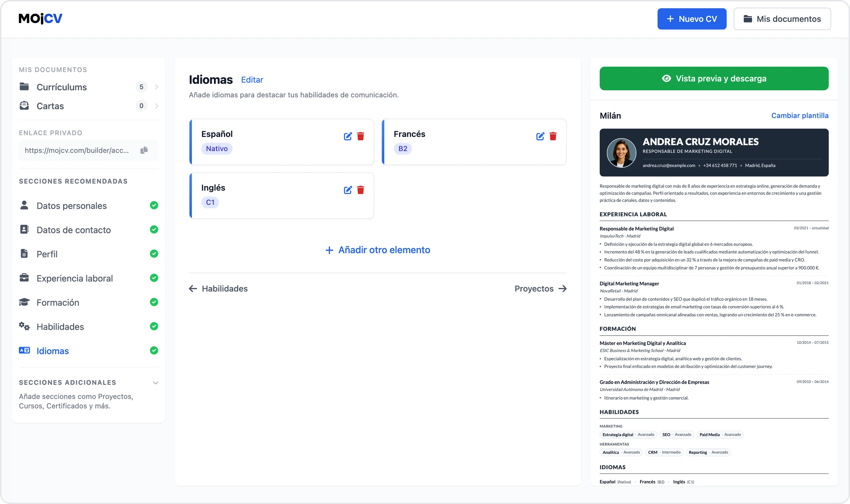Click the Cartas envelope icon
850x504 pixels.
click(24, 105)
